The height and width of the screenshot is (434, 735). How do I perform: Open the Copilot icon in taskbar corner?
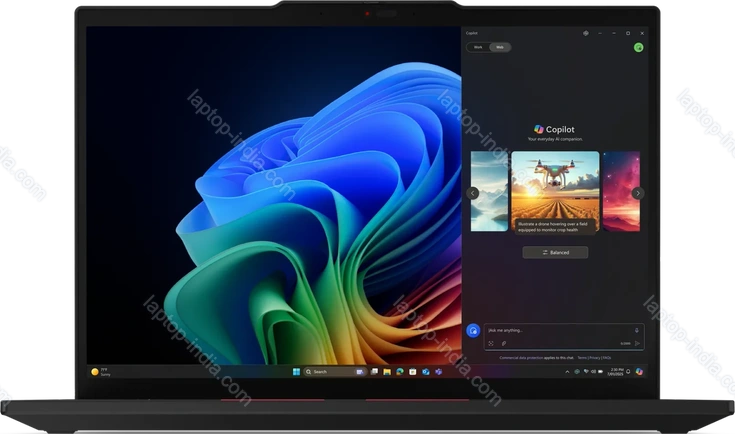point(639,371)
